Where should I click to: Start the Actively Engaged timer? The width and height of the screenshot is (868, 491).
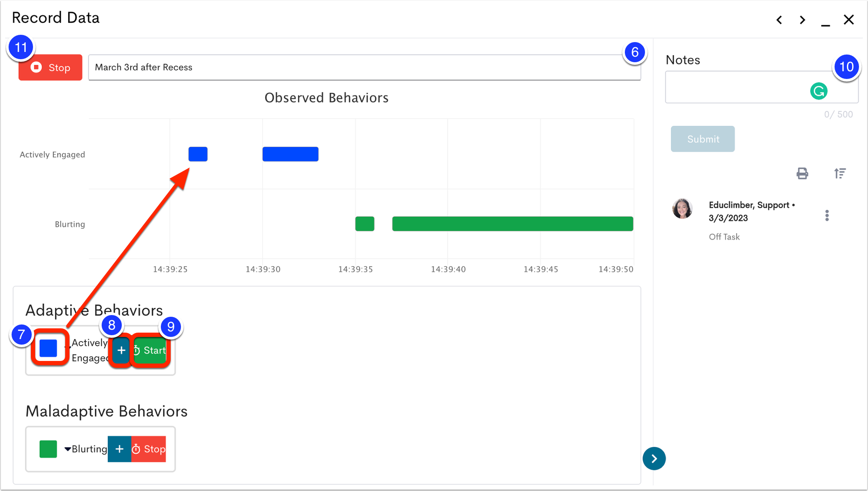click(x=150, y=350)
